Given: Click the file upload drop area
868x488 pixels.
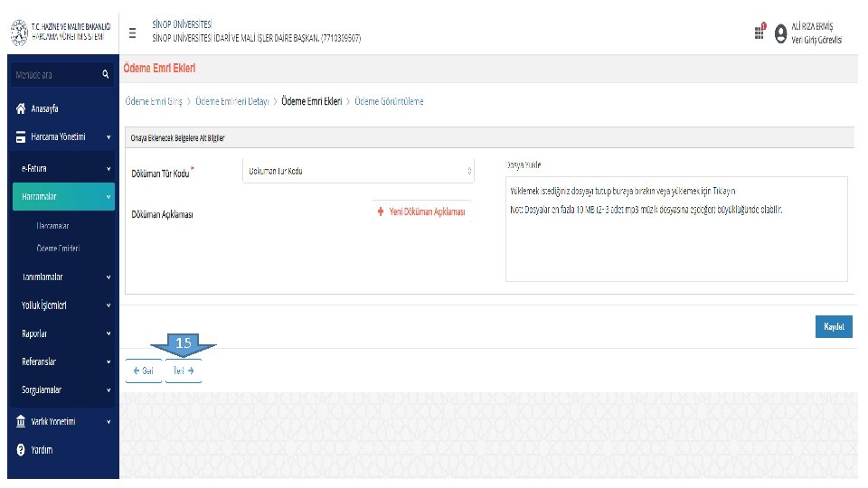Looking at the screenshot, I should (676, 229).
